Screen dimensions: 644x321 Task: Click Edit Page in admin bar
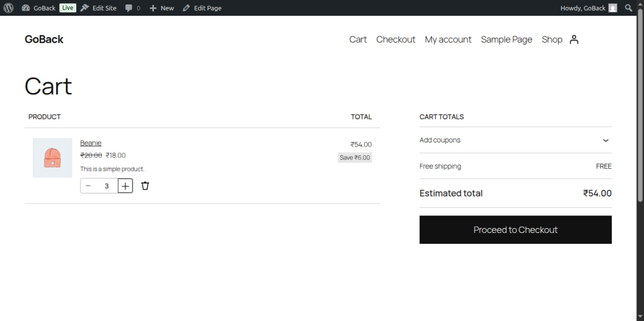pos(202,8)
